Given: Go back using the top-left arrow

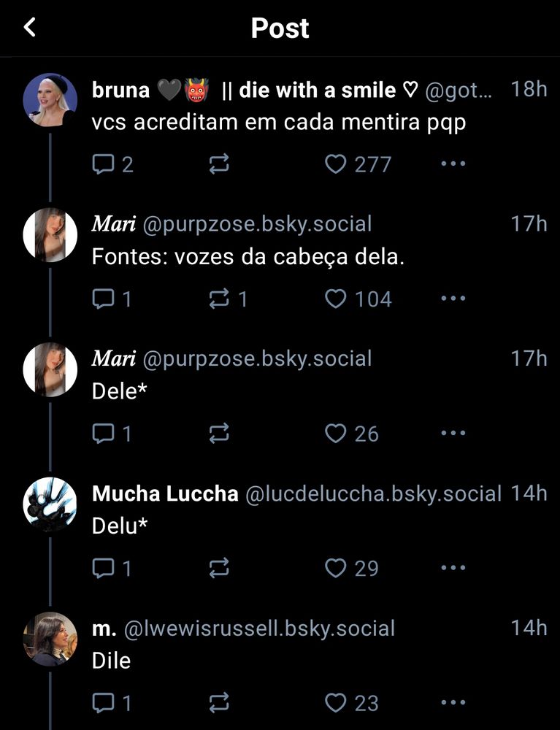Looking at the screenshot, I should click(30, 27).
